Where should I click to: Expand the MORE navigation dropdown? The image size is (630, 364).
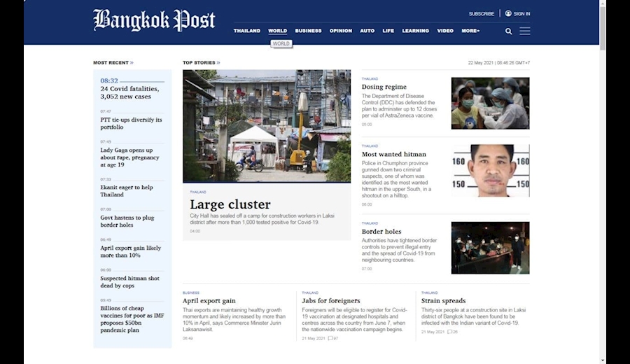pos(470,31)
